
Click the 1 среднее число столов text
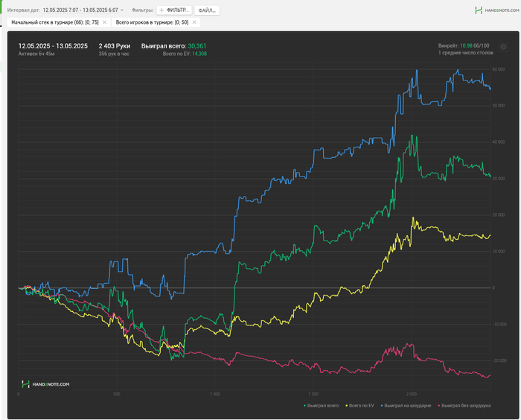(465, 53)
